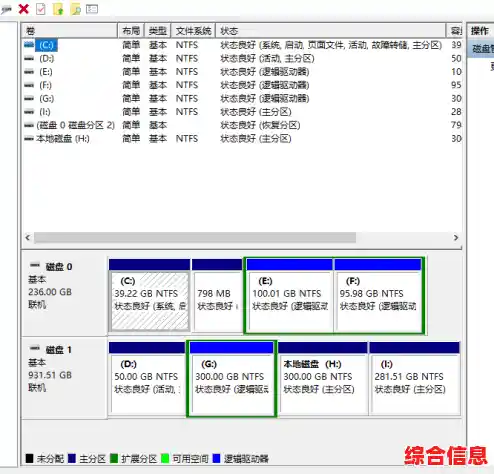The height and width of the screenshot is (474, 494).
Task: Click the red X delete toolbar icon
Action: point(24,9)
